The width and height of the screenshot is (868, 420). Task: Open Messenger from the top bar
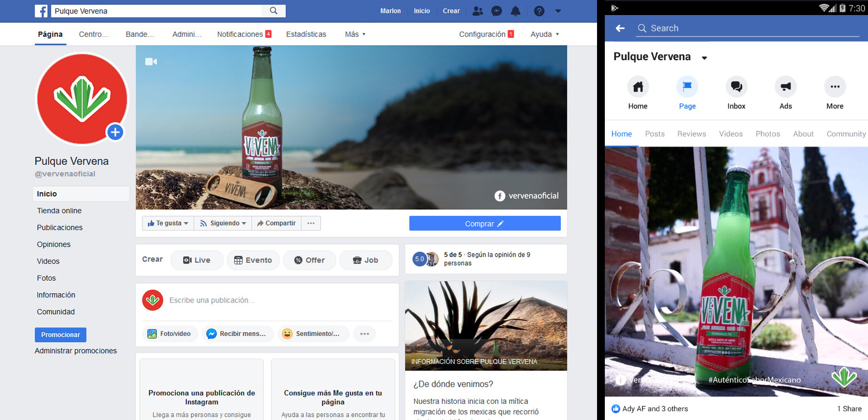pos(497,11)
